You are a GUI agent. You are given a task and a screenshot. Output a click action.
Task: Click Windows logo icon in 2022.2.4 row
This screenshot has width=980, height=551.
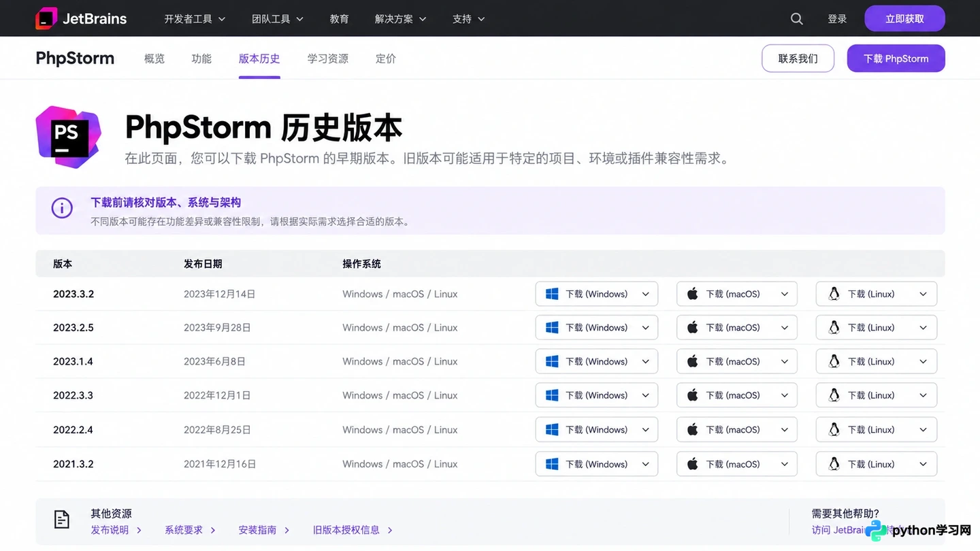pos(553,429)
